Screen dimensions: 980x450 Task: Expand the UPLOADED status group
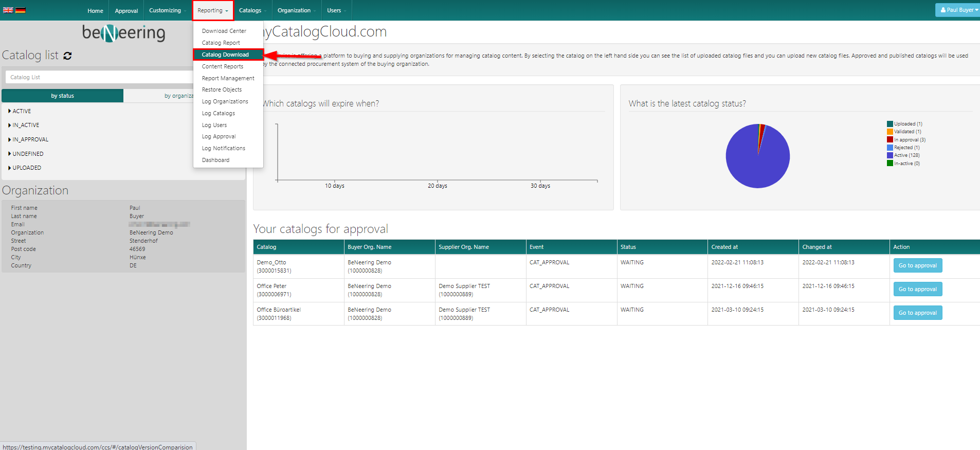click(10, 168)
